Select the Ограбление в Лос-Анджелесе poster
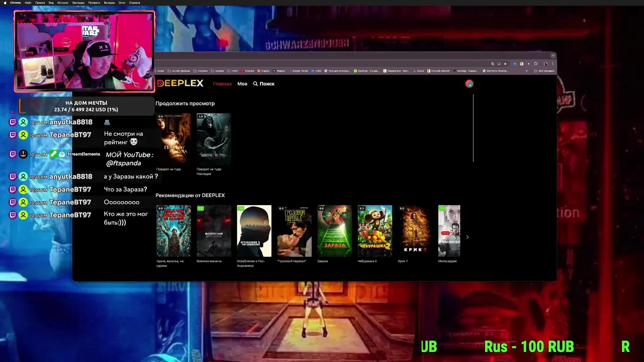Screen dimensions: 644x362 254,231
